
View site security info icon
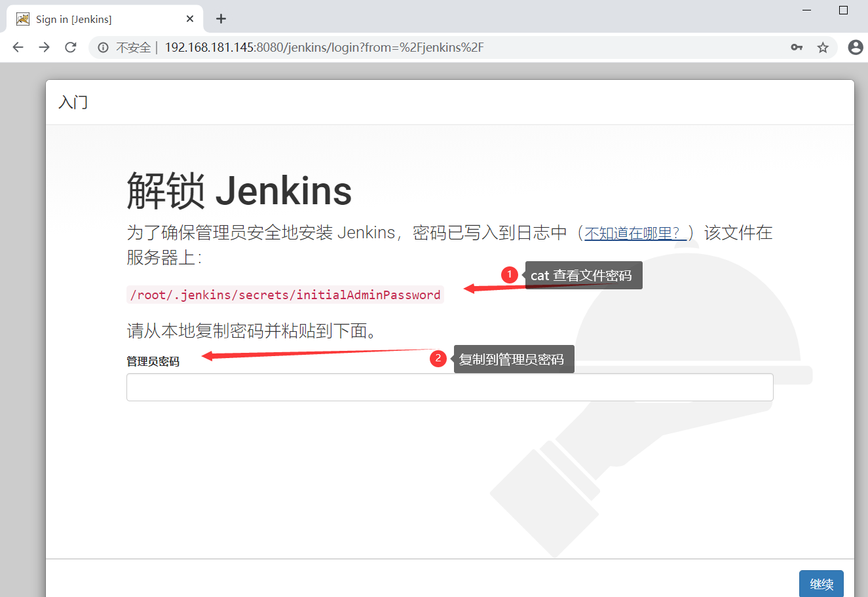tap(103, 47)
